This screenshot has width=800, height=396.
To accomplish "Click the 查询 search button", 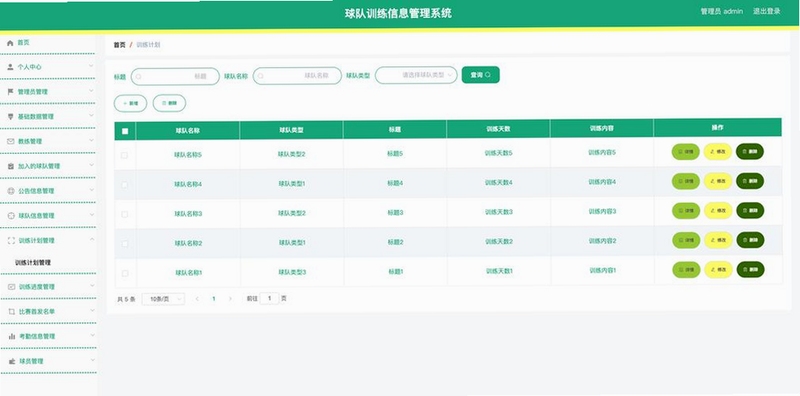I will pos(481,75).
